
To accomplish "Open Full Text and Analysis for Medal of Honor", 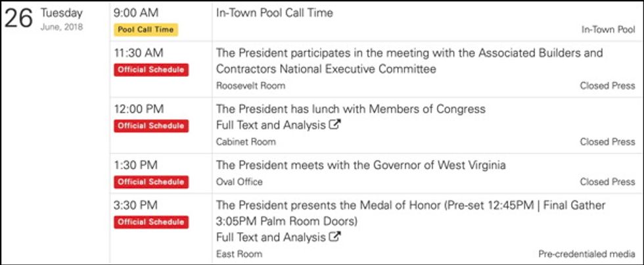I will (271, 237).
